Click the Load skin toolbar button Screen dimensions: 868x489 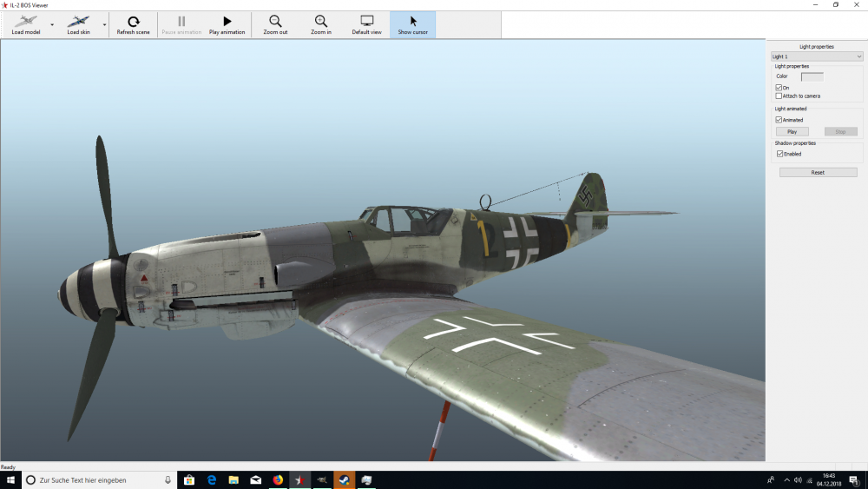[x=78, y=25]
